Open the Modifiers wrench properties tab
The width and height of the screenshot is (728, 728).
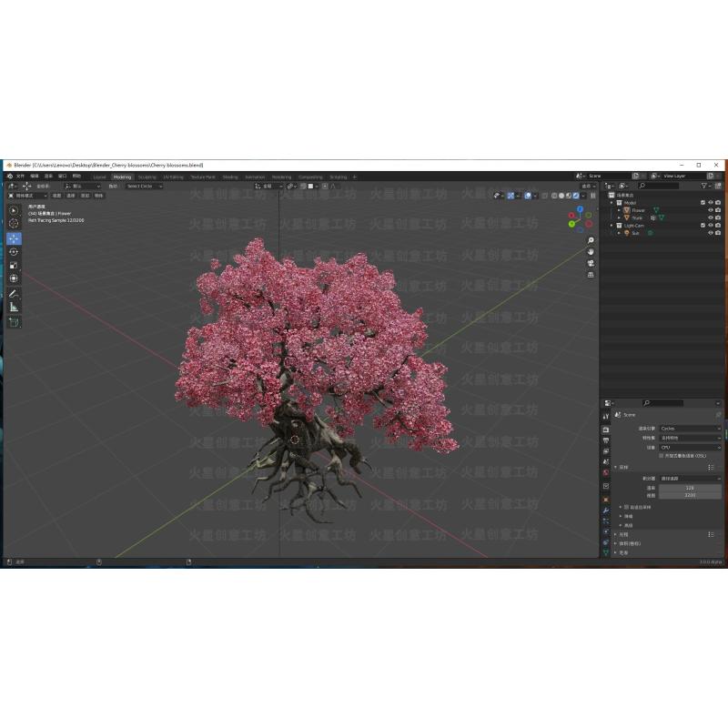pyautogui.click(x=605, y=511)
